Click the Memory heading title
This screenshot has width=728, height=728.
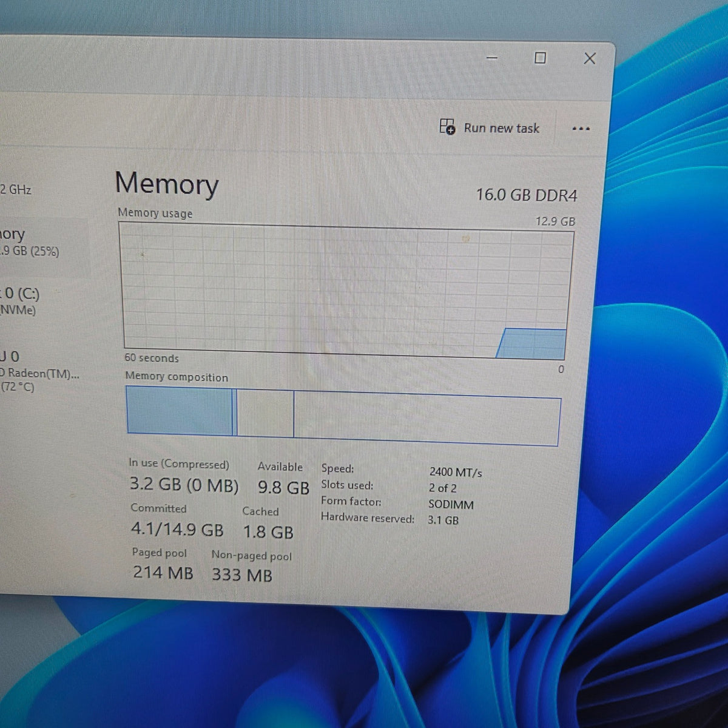point(167,183)
